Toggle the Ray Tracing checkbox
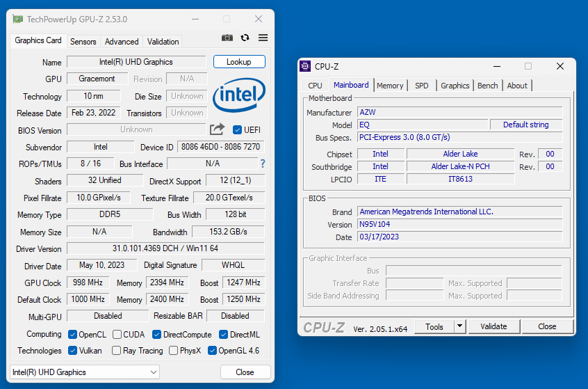Viewport: 588px width, 389px height. pos(116,350)
